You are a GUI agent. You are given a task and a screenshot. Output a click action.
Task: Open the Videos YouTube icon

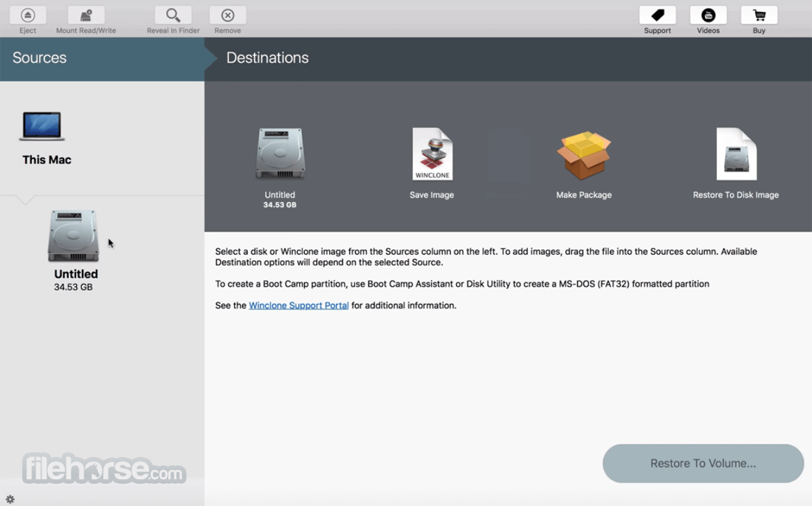709,16
